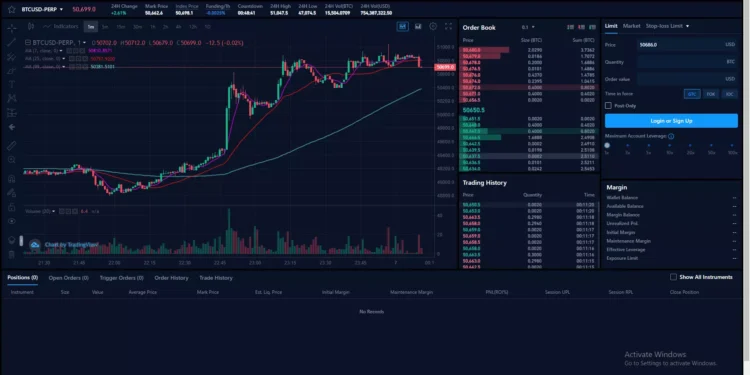750x375 pixels.
Task: Select the patterns drawing tool
Action: pos(11,98)
